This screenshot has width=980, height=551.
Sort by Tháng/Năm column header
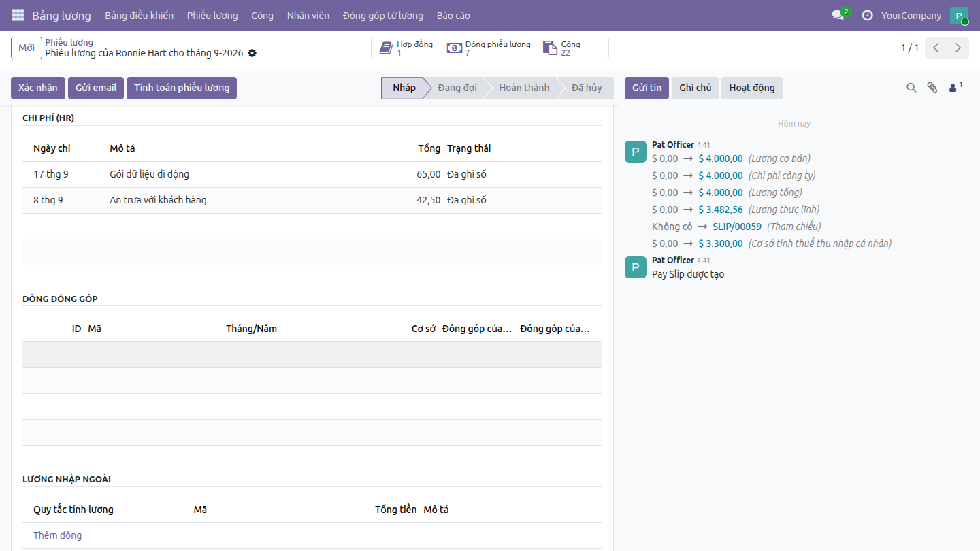252,329
